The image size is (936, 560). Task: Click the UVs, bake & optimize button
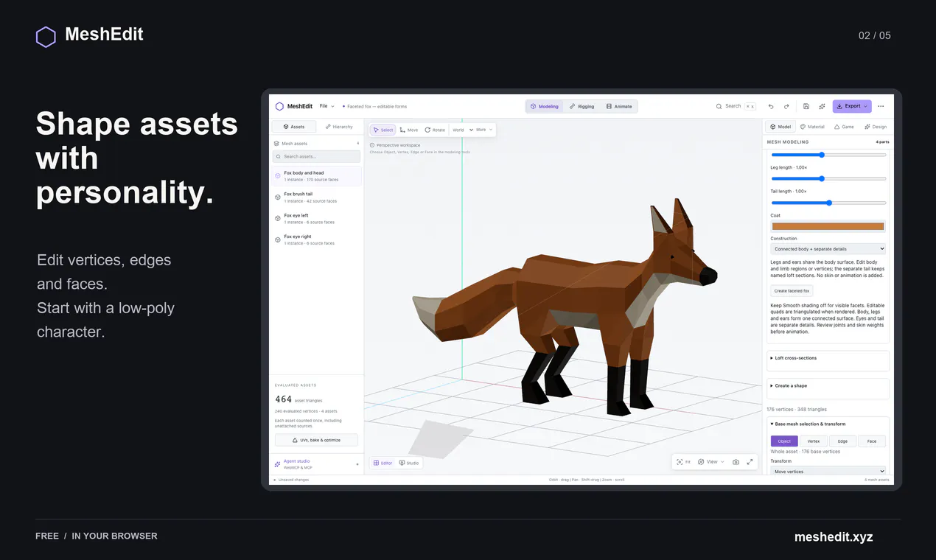click(x=317, y=440)
